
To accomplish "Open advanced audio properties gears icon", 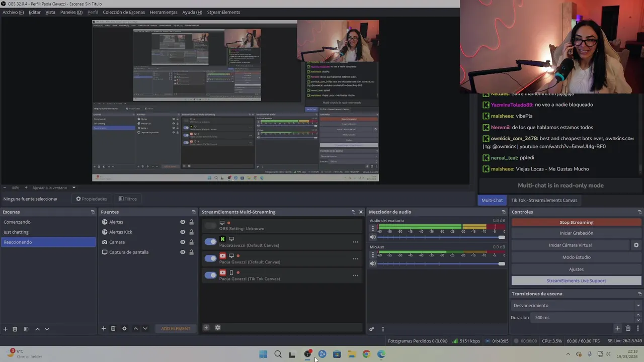I will [371, 329].
